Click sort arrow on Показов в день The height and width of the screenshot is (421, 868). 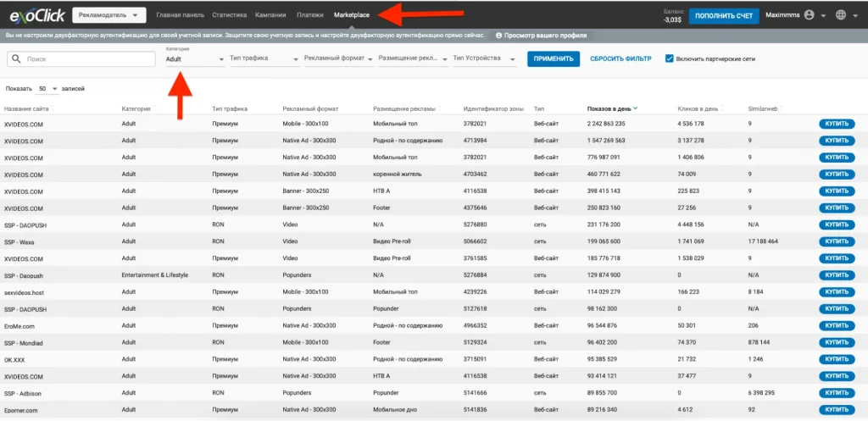636,108
